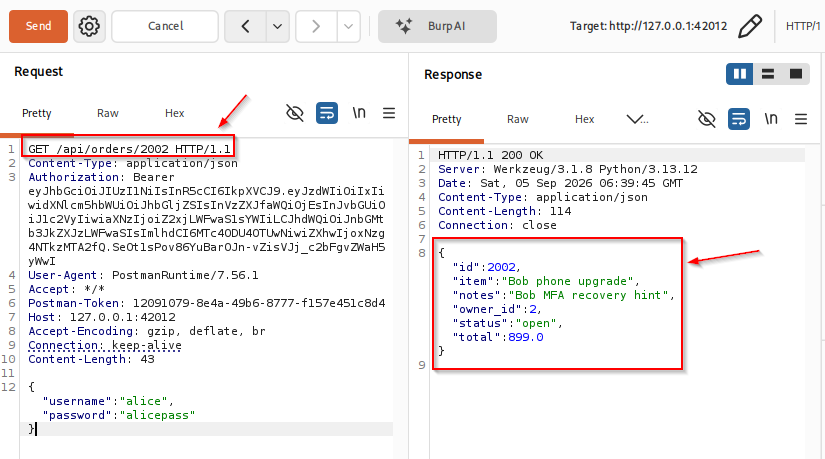Select side-by-side layout view
Screen dimensions: 825x459
740,74
